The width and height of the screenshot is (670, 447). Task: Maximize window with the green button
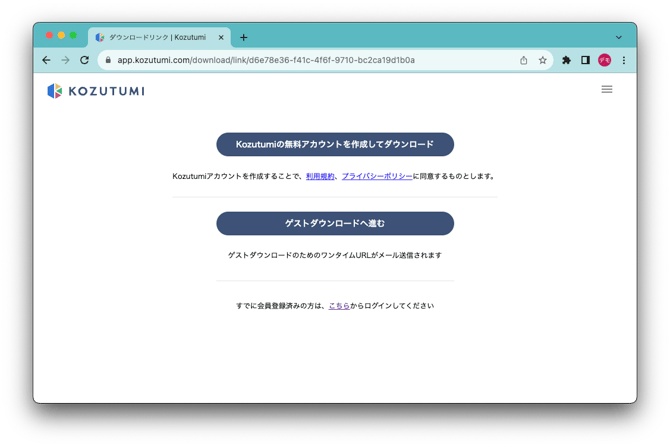pyautogui.click(x=73, y=35)
